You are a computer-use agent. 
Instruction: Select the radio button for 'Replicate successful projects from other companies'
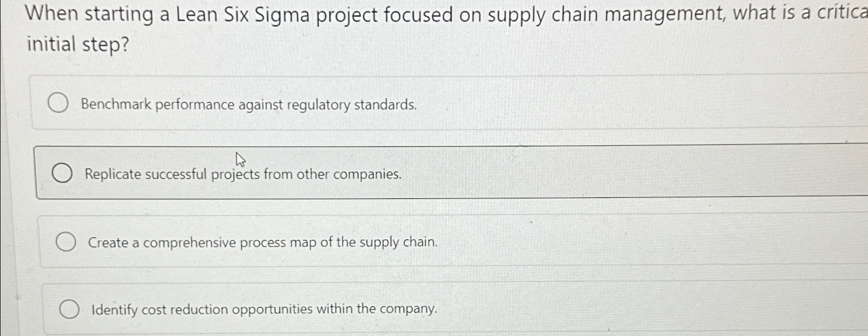click(x=63, y=173)
